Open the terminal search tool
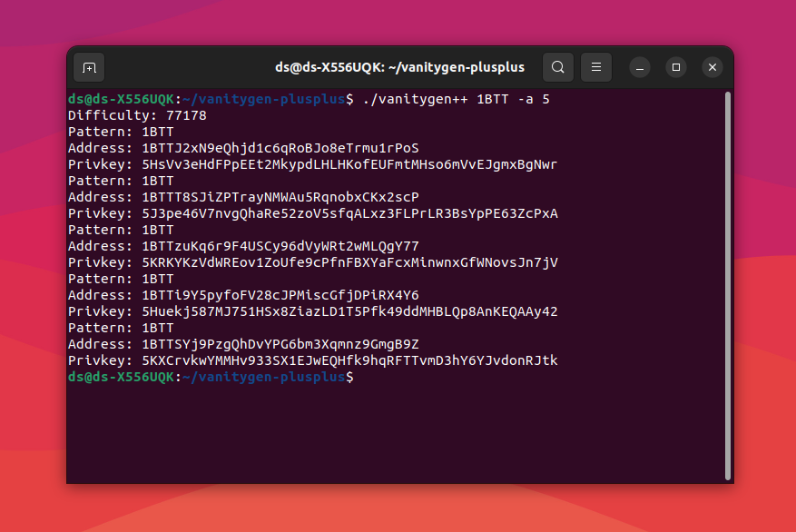Image resolution: width=796 pixels, height=532 pixels. (558, 67)
